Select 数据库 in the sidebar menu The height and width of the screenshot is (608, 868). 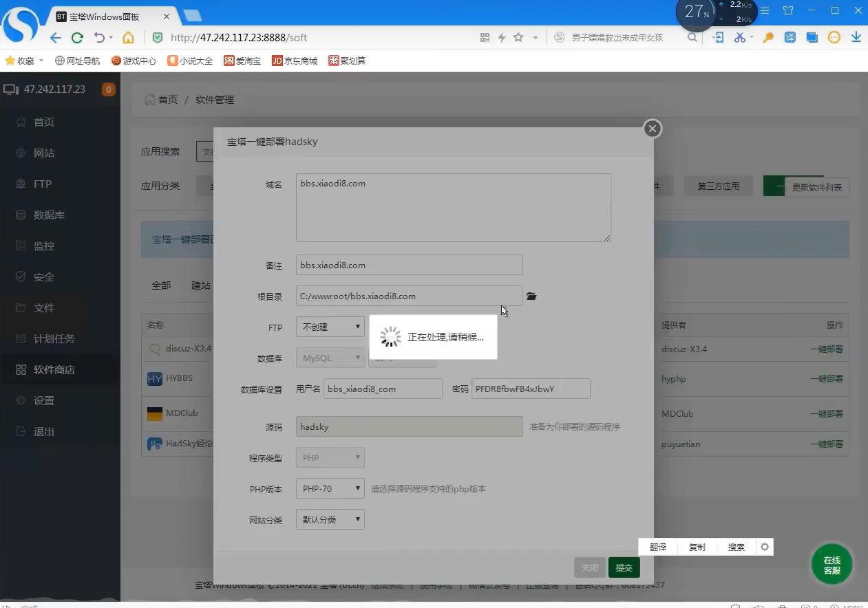coord(49,215)
